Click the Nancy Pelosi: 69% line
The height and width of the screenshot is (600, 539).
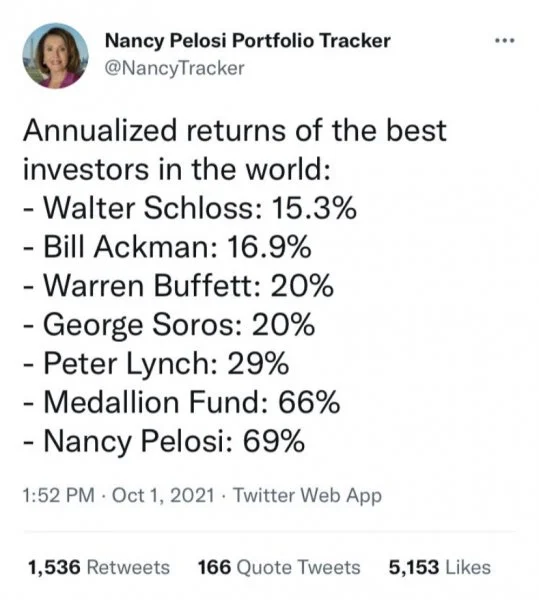[x=164, y=441]
